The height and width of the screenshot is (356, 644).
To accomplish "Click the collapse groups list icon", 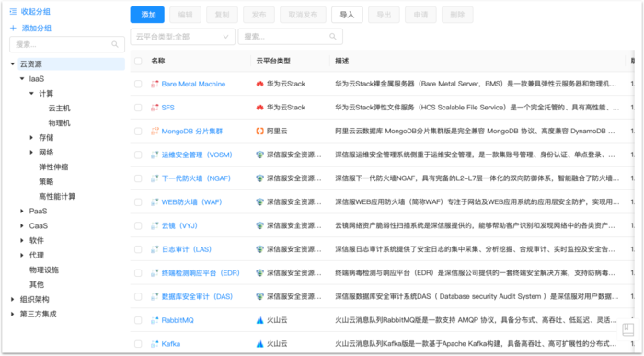I will click(13, 12).
